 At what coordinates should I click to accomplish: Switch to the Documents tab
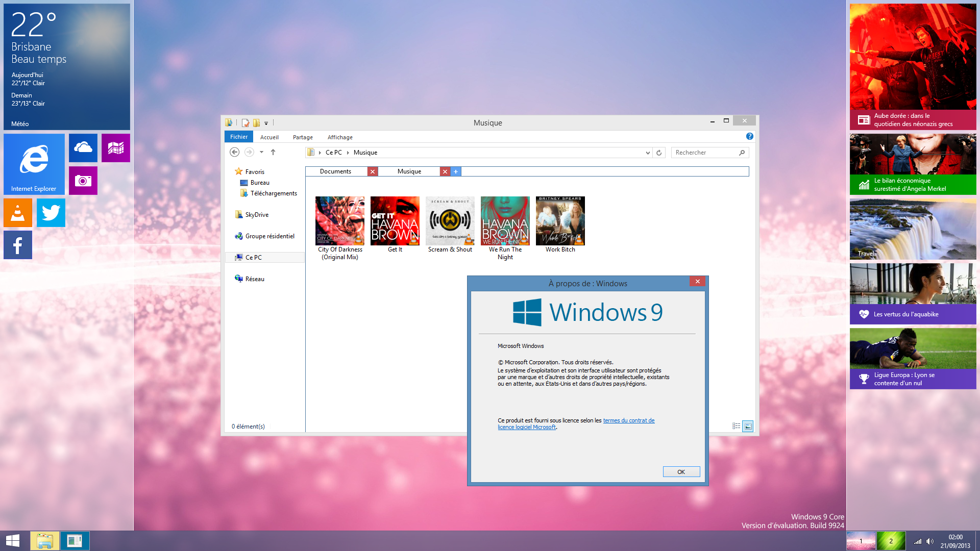[x=335, y=171]
